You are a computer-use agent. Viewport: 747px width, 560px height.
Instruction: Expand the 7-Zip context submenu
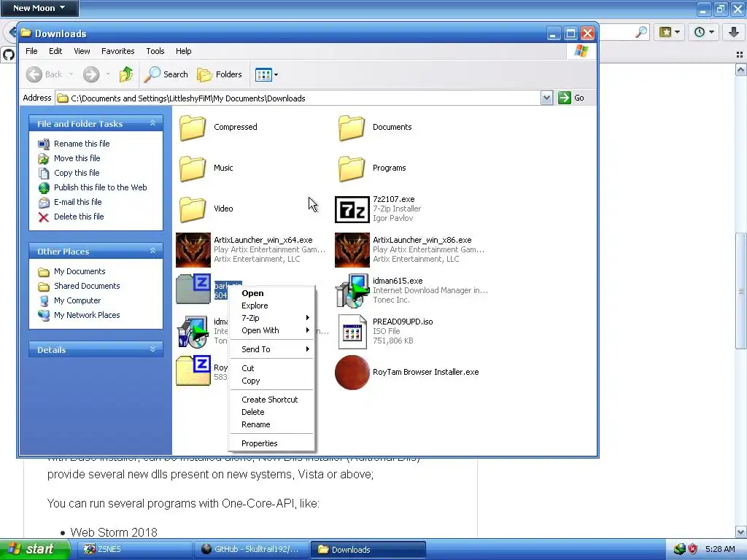(x=271, y=318)
